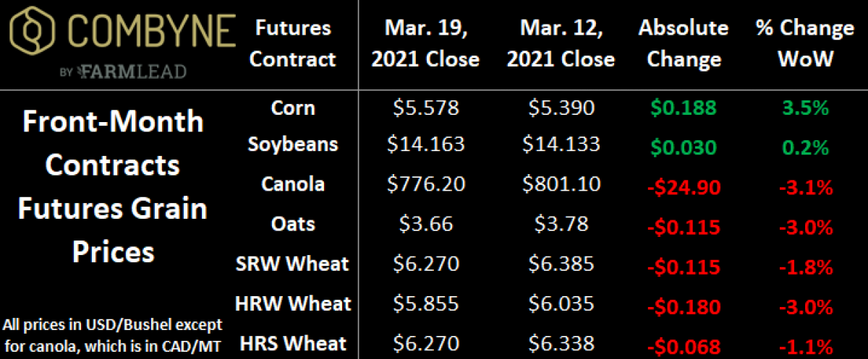Click the HRS Wheat row label

pos(293,343)
